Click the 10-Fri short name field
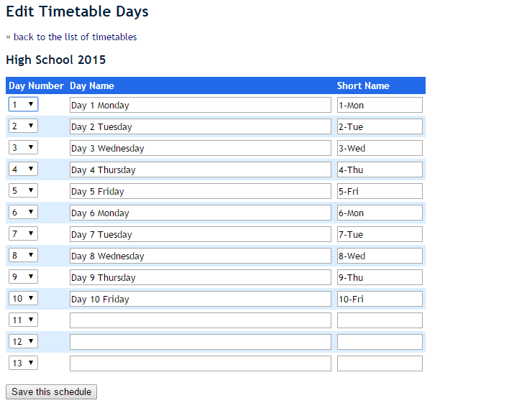This screenshot has width=532, height=408. pos(380,299)
